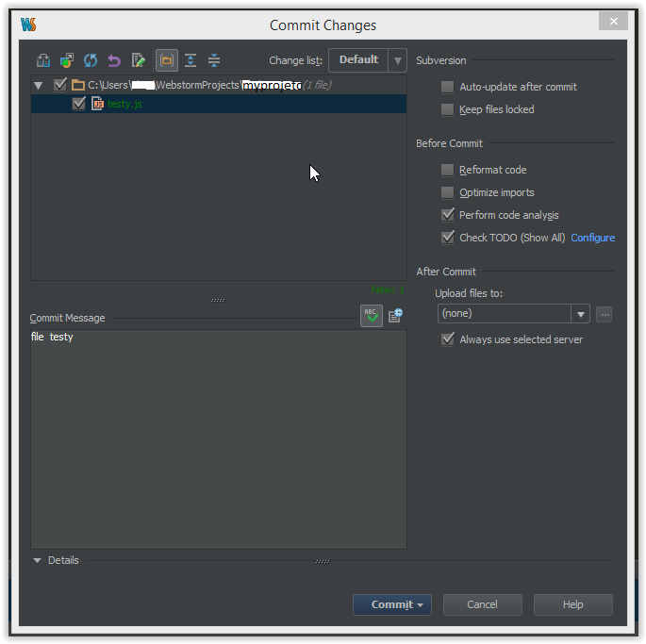Uncheck the testy.js file checkbox
This screenshot has height=644, width=646.
click(79, 104)
